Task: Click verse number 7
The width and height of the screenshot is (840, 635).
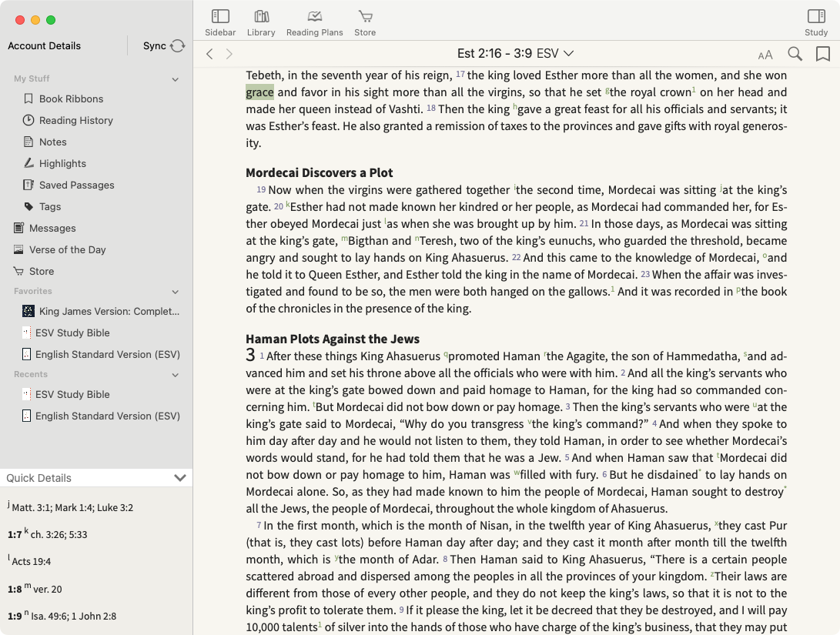Action: (259, 525)
